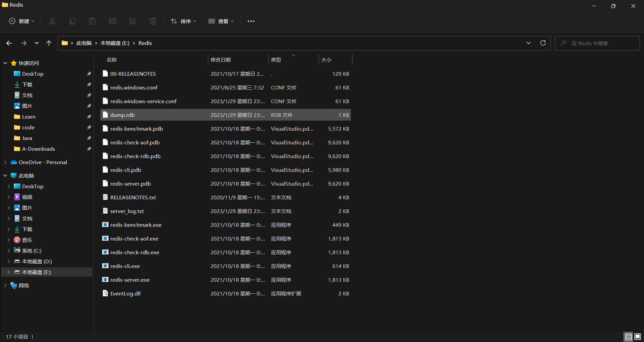Screen dimensions: 644x342
Task: Refresh the Redis folder view
Action: click(543, 43)
